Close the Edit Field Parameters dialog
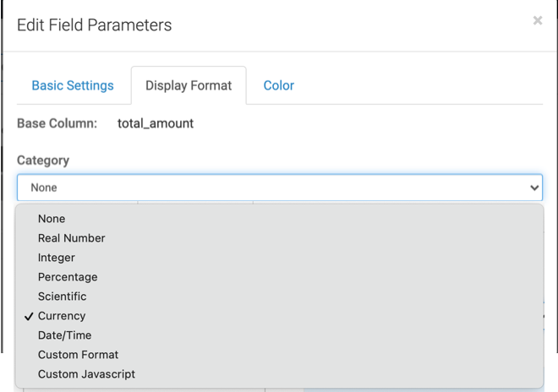This screenshot has width=558, height=392. pos(537,21)
